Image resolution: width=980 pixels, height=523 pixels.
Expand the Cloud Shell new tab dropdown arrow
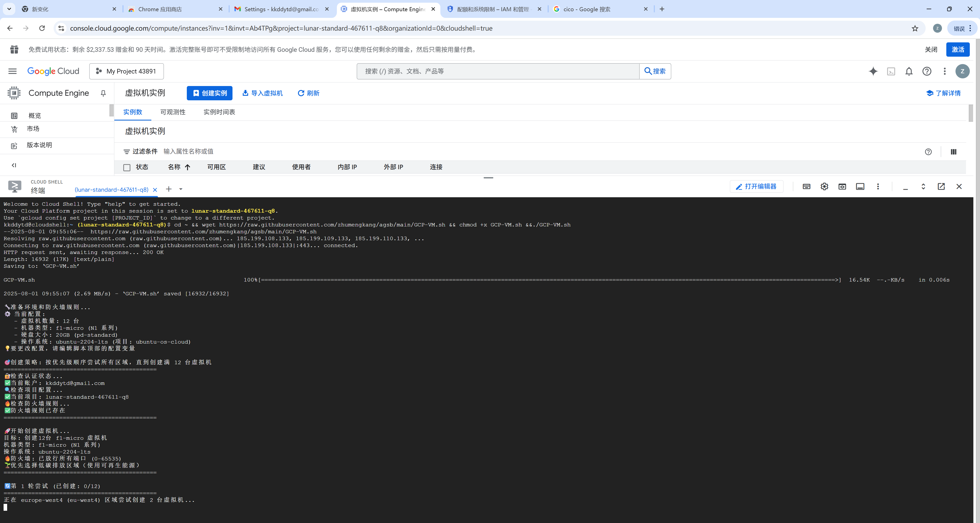point(181,189)
